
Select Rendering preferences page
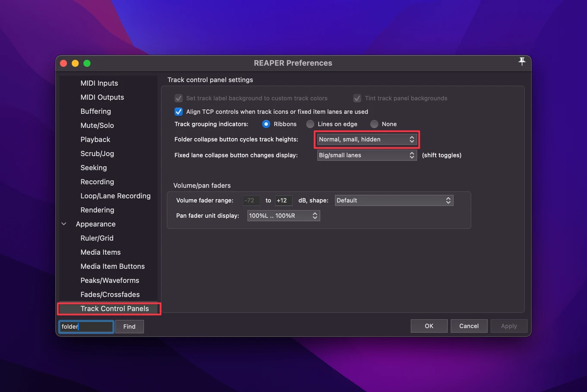coord(97,210)
